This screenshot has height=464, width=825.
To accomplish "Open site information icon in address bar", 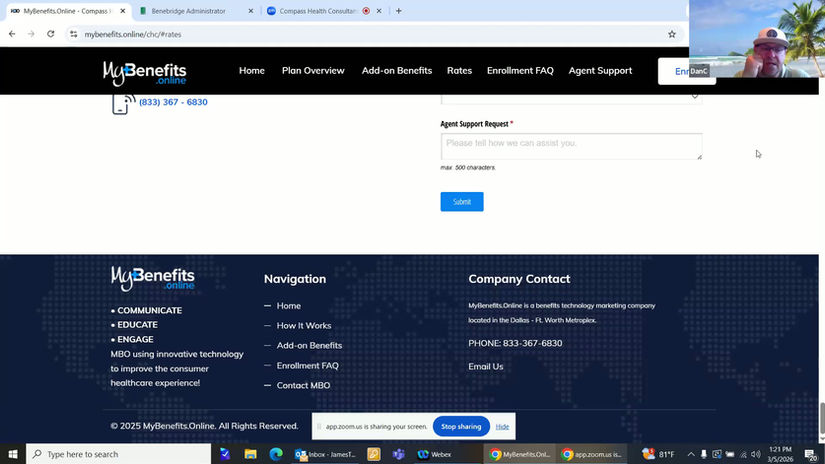I will (74, 34).
